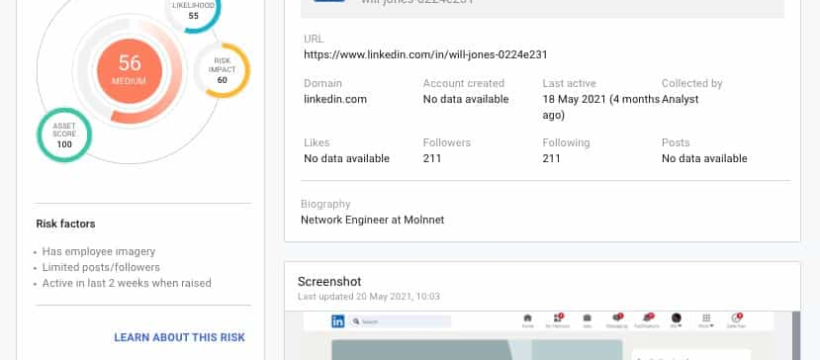Click the Asset Score 100 ring

(64, 134)
